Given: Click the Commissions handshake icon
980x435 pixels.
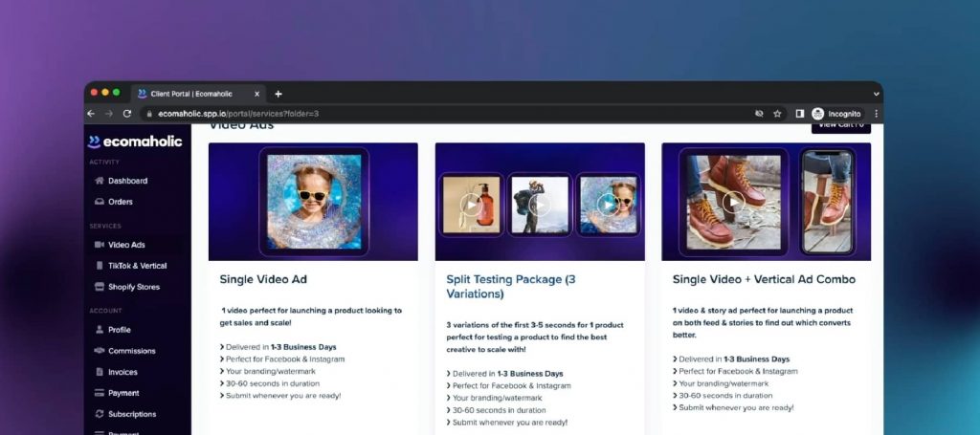Looking at the screenshot, I should [100, 351].
